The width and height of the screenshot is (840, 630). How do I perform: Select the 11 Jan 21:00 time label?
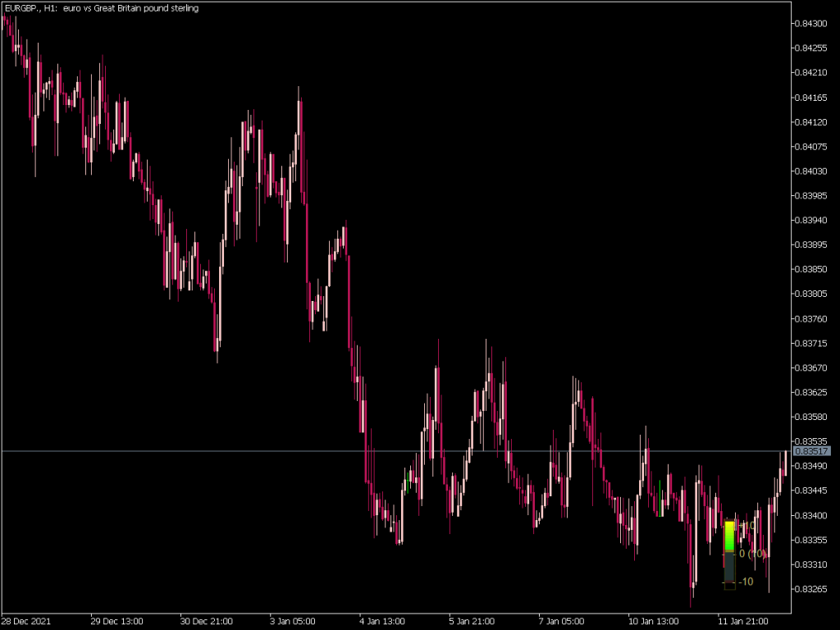click(x=743, y=621)
